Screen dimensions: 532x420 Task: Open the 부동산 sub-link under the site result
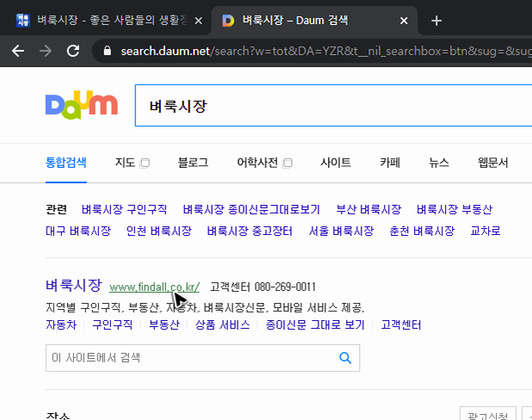pyautogui.click(x=164, y=324)
